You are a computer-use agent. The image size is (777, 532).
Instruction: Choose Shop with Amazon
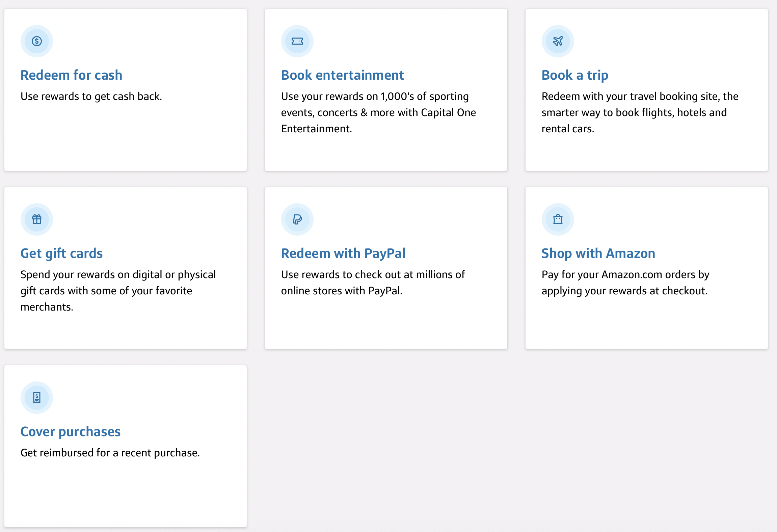598,254
